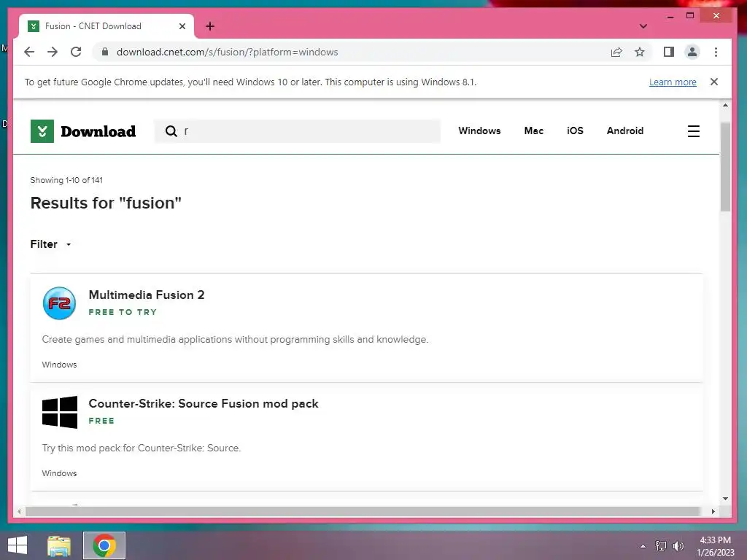Click the Multimedia Fusion 2 F2 icon
This screenshot has height=560, width=747.
point(60,303)
